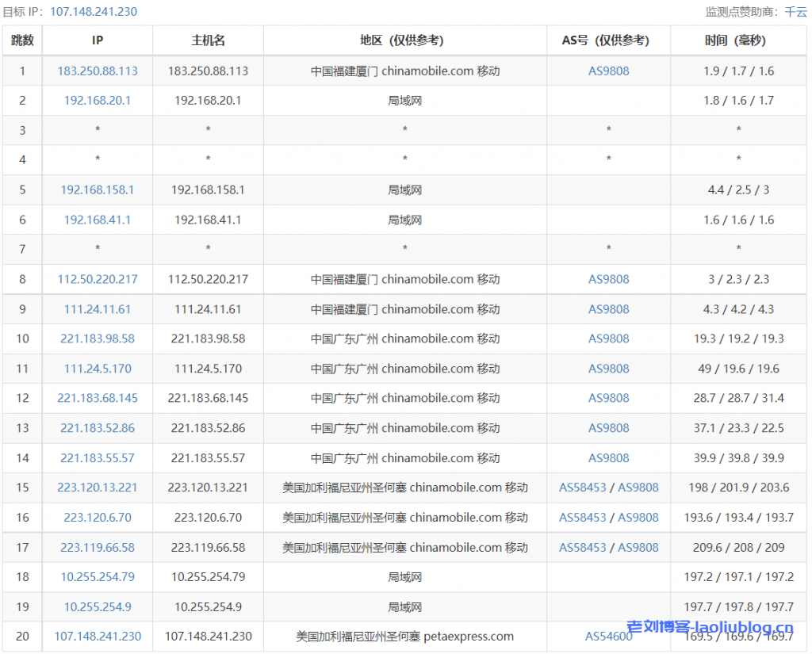Viewport: 812px width, 654px height.
Task: Click AS9808 link in hop 1 row
Action: (x=608, y=71)
